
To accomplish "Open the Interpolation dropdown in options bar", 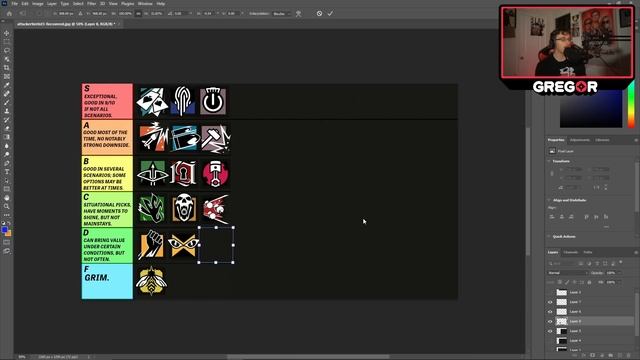I will pos(282,13).
